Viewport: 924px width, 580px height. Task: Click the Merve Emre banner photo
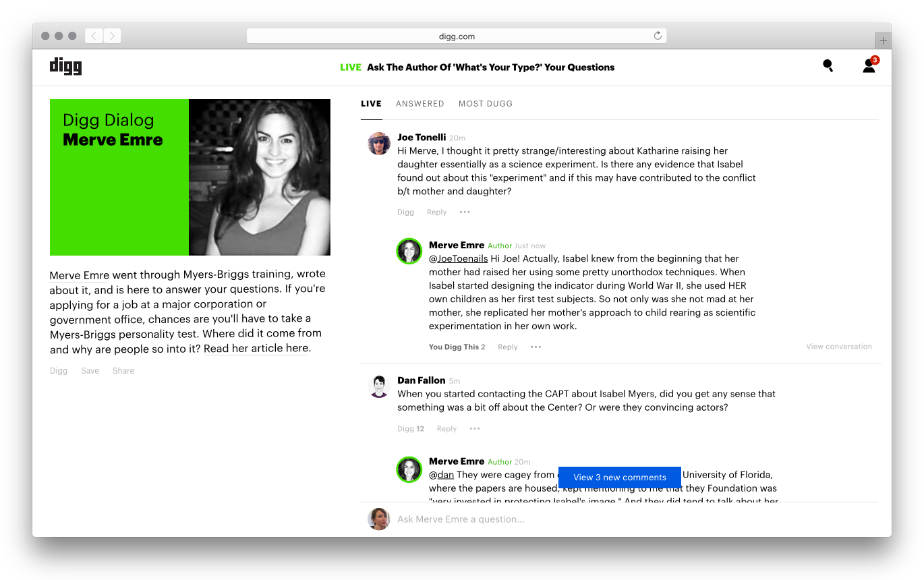pyautogui.click(x=260, y=177)
